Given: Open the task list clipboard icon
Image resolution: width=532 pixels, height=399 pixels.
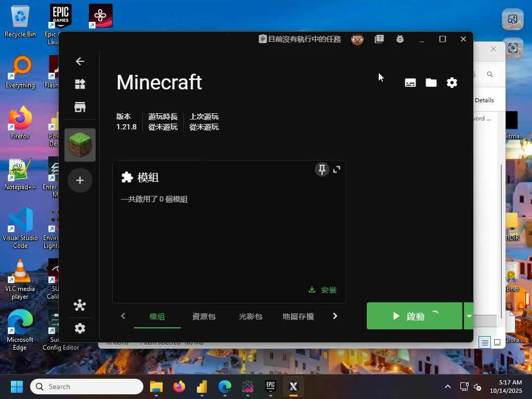Looking at the screenshot, I should pyautogui.click(x=262, y=39).
